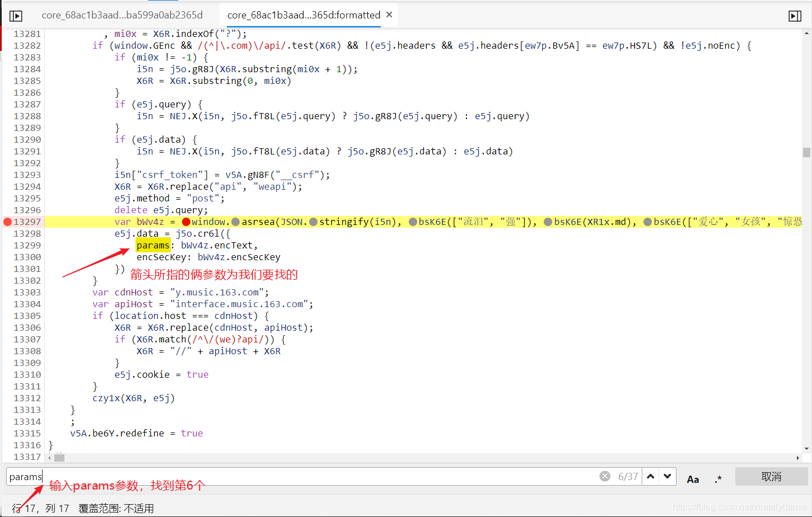The width and height of the screenshot is (812, 517).
Task: Click line number 13298 gutter
Action: 27,234
